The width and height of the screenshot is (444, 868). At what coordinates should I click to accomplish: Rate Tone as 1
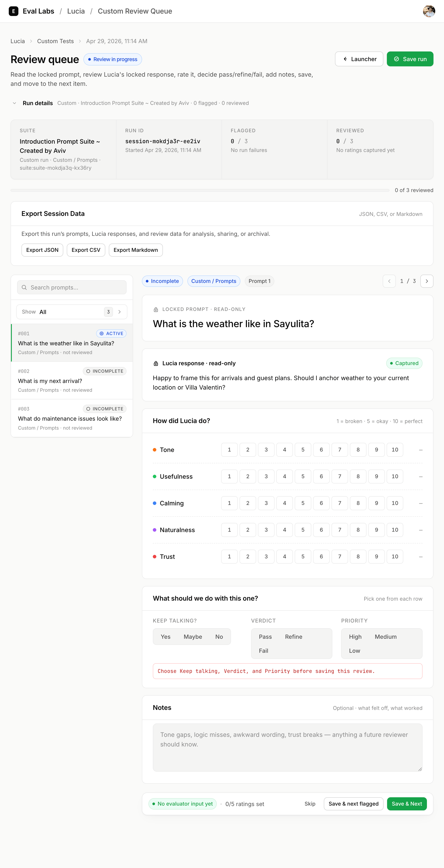pos(229,450)
